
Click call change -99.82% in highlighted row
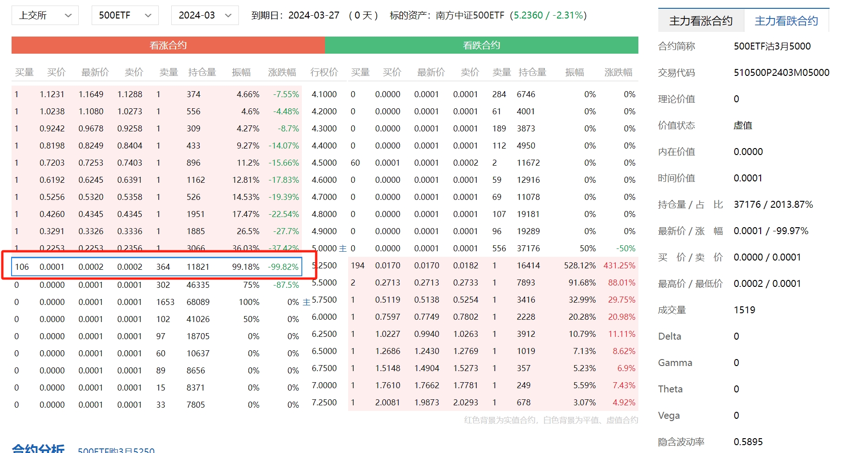(283, 267)
